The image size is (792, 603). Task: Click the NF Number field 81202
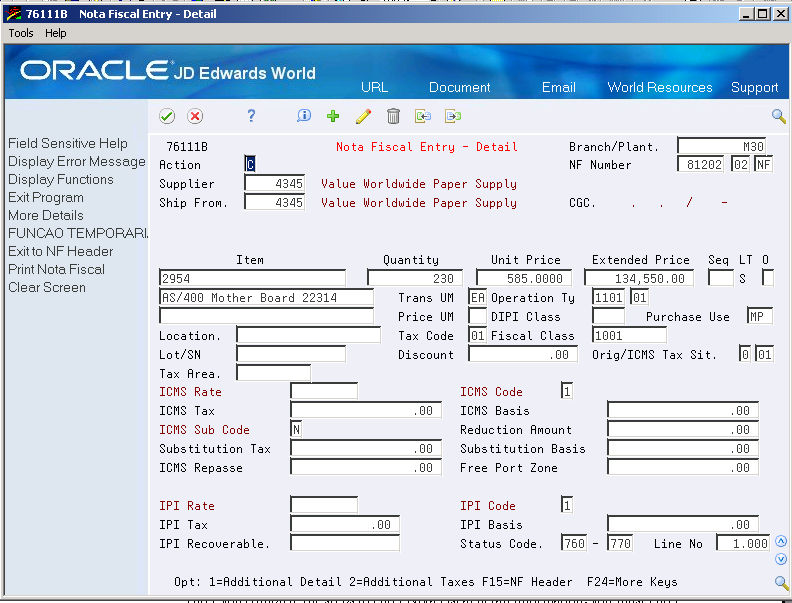[x=701, y=165]
